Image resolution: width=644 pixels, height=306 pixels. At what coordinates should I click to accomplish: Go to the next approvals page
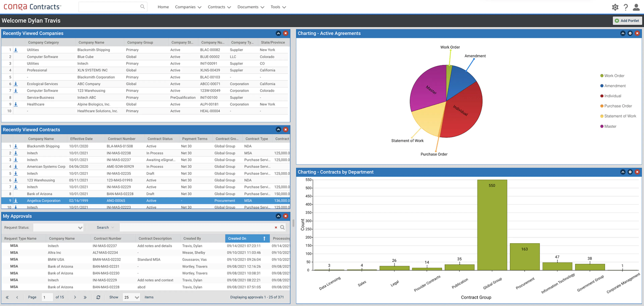click(x=75, y=297)
